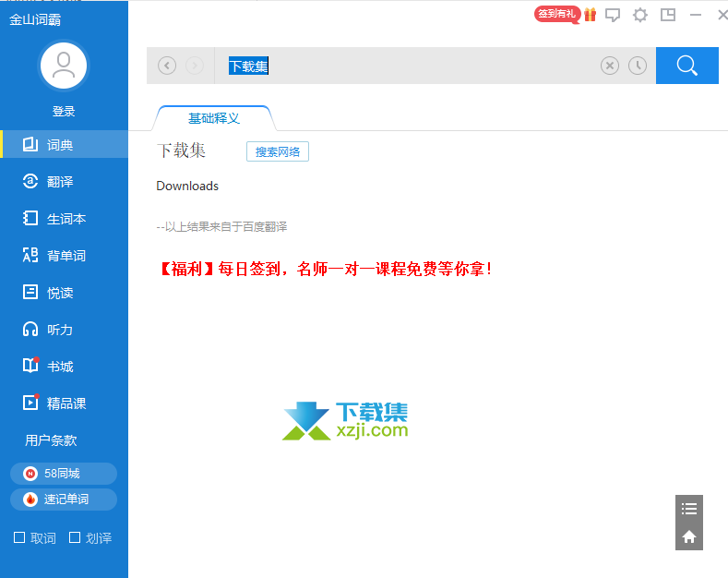Click inside the search input field
728x578 pixels.
pos(406,66)
